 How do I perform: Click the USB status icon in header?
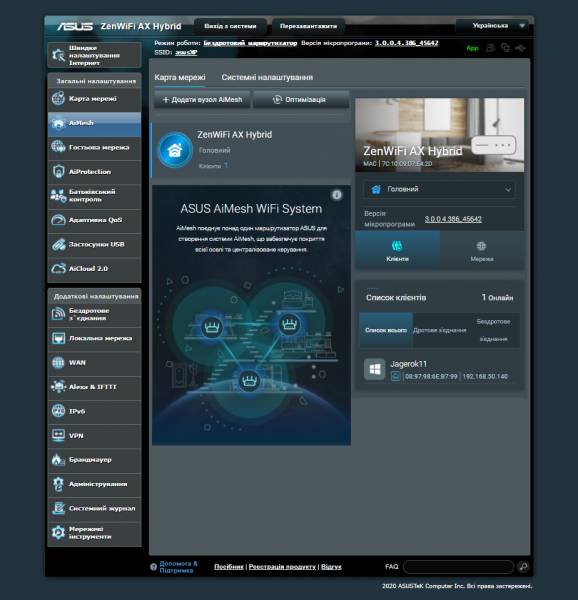(x=520, y=48)
